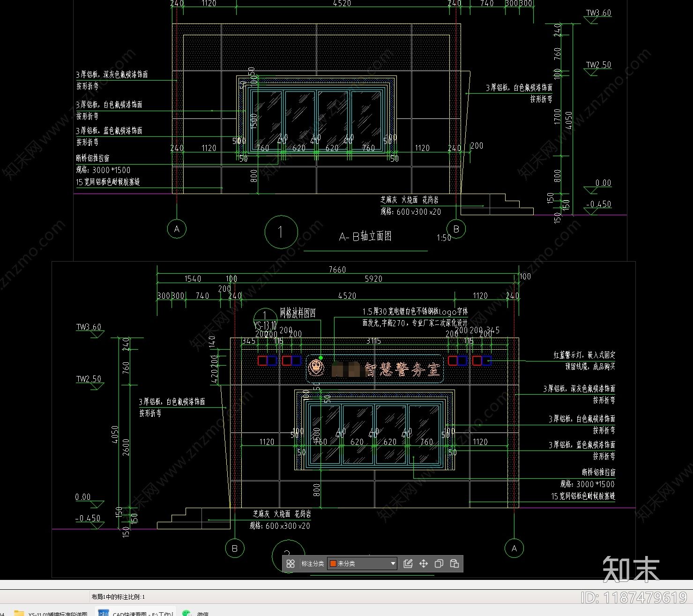
Task: Click the 1.5厚30宽电镀白色不锈钢板logo字体 note
Action: click(x=415, y=312)
